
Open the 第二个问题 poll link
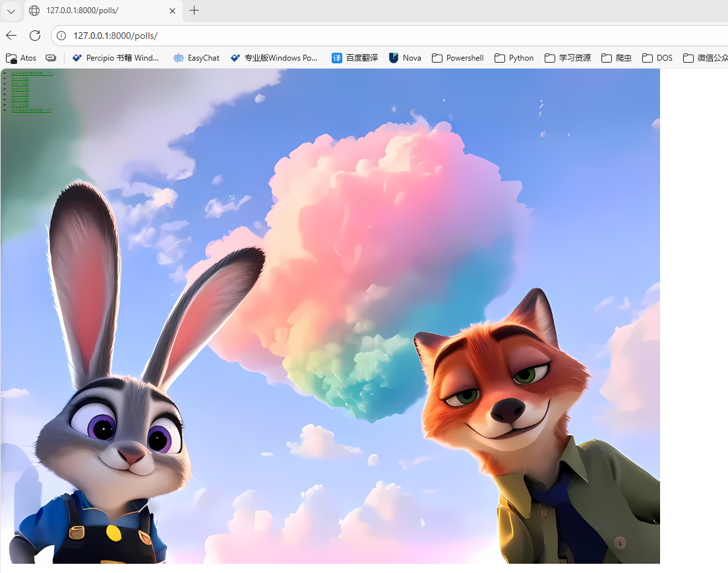[x=20, y=100]
